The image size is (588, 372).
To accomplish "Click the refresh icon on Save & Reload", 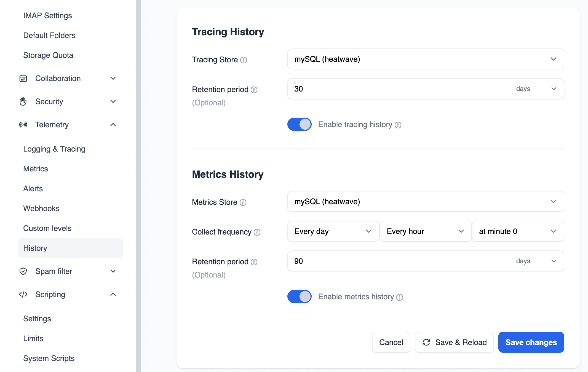I will (426, 342).
